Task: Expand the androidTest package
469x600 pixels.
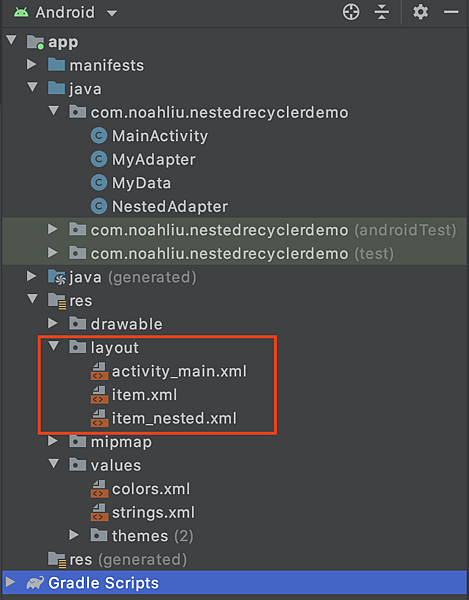Action: 53,229
